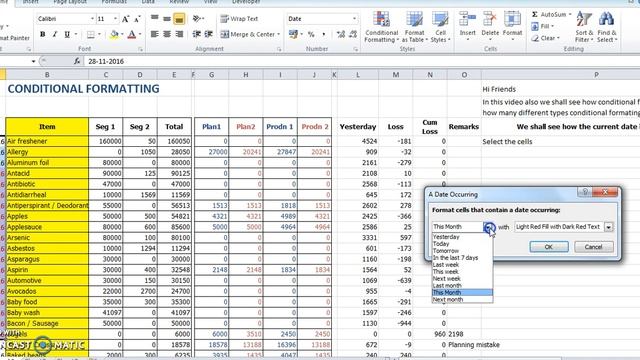Click the Increase Decimal icon

[x=341, y=34]
